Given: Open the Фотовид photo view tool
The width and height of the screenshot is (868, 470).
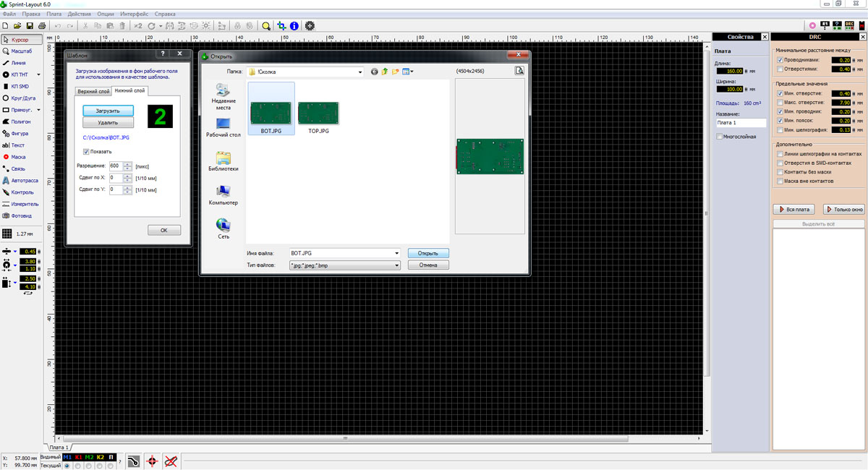Looking at the screenshot, I should tap(20, 215).
